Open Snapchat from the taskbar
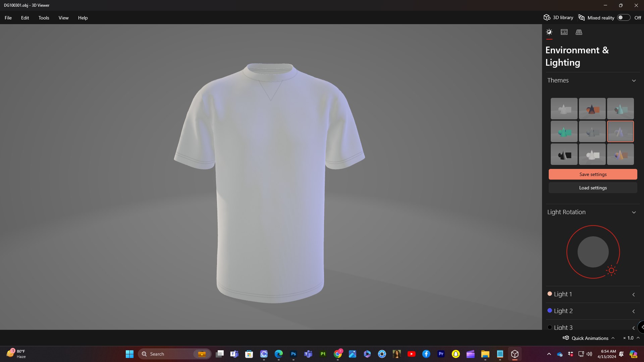This screenshot has height=362, width=644. click(x=456, y=354)
